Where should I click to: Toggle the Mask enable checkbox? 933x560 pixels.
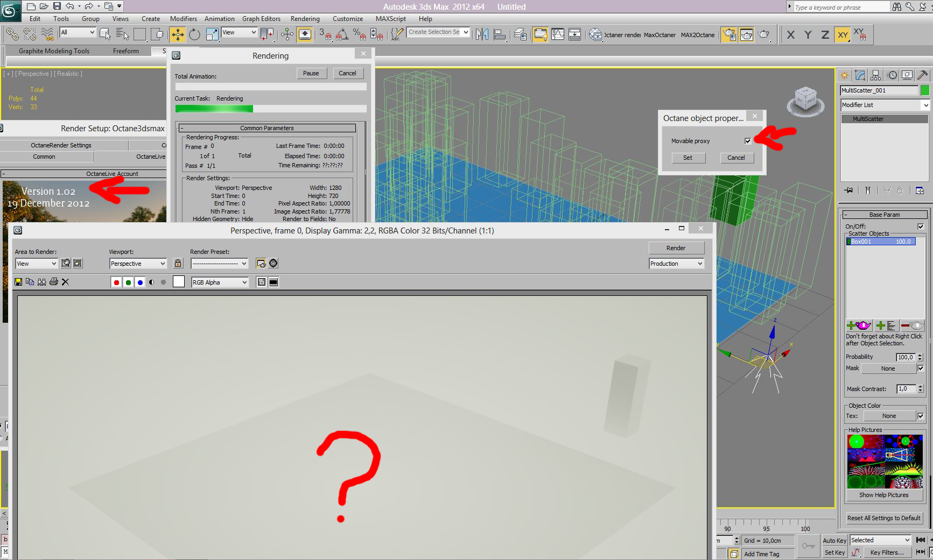(921, 368)
